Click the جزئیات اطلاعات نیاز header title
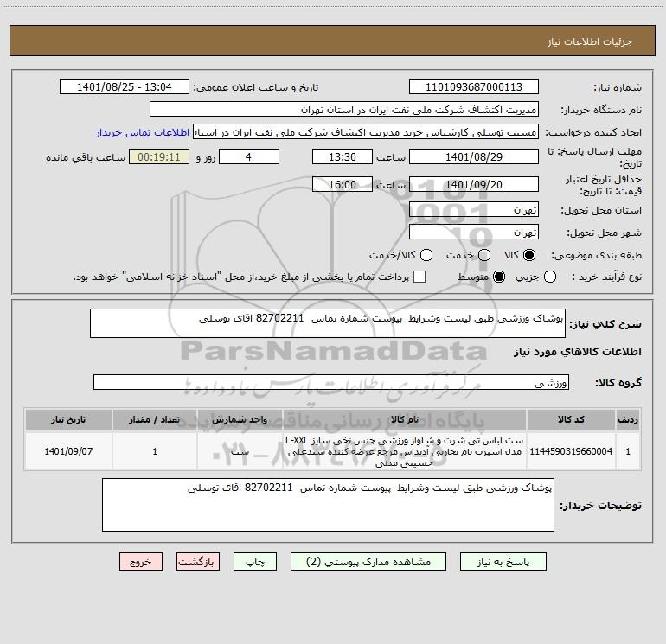666x644 pixels. click(x=590, y=41)
